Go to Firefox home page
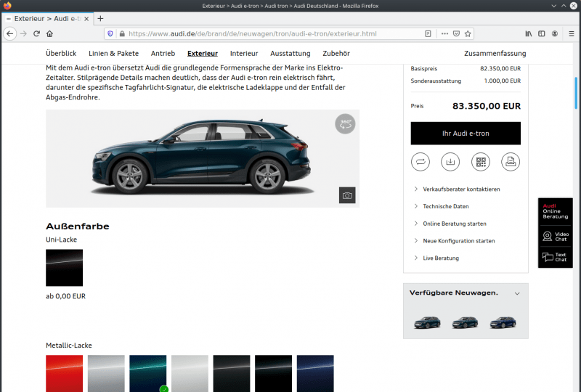 (49, 33)
